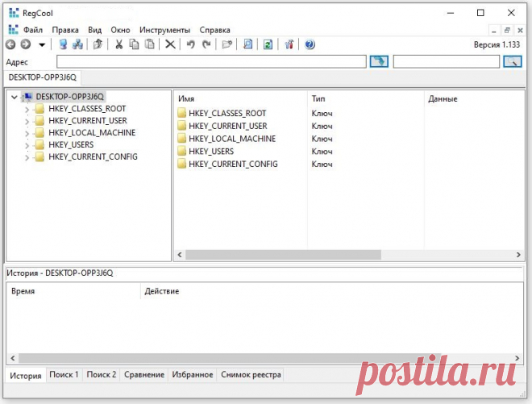
Task: Click the green Refresh icon
Action: [268, 44]
